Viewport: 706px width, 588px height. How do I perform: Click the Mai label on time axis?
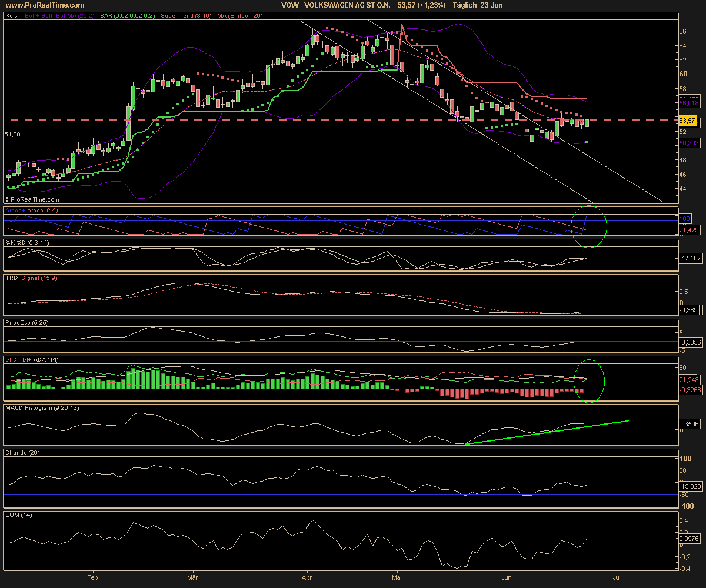click(x=397, y=577)
